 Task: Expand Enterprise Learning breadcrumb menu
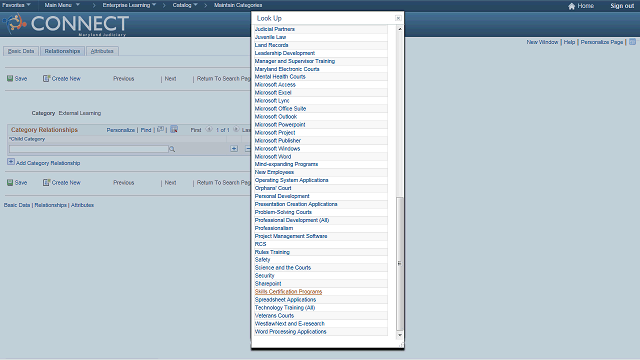[129, 5]
